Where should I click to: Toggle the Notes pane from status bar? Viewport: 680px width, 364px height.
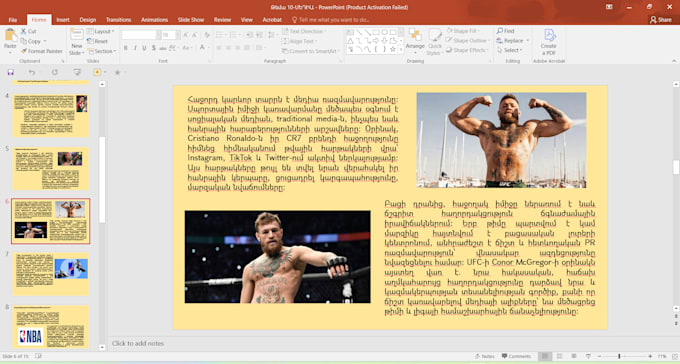484,356
